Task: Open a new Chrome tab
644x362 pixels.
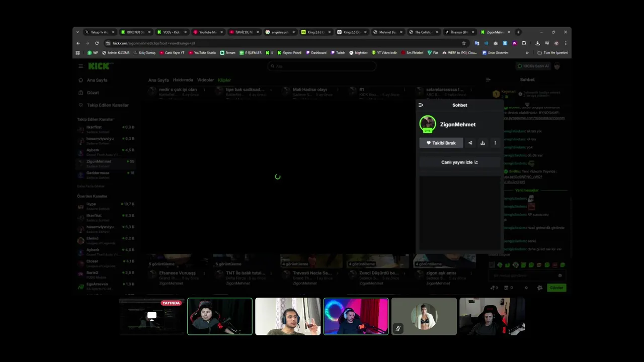Action: [x=518, y=32]
